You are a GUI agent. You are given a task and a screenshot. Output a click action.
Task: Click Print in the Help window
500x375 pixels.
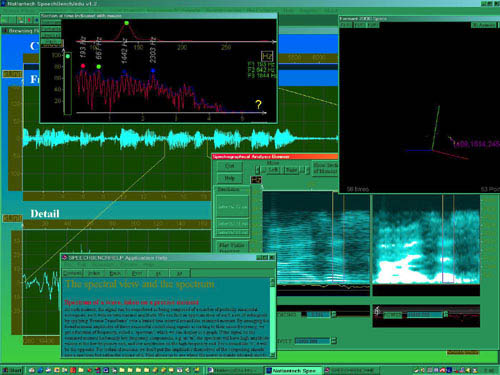click(x=137, y=273)
